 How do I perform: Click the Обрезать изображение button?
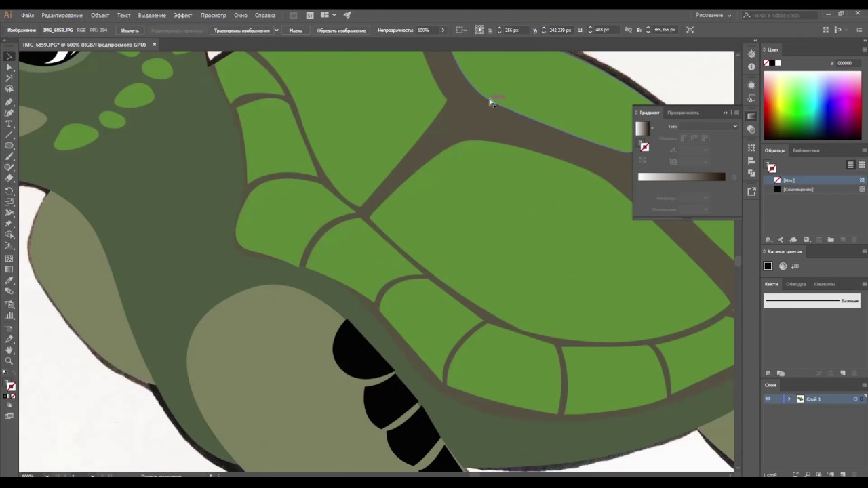pyautogui.click(x=341, y=30)
